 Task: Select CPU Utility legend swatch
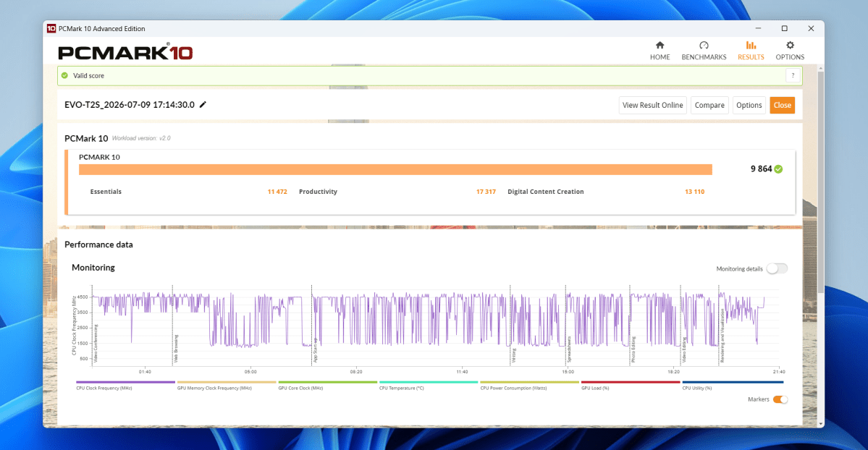point(733,382)
